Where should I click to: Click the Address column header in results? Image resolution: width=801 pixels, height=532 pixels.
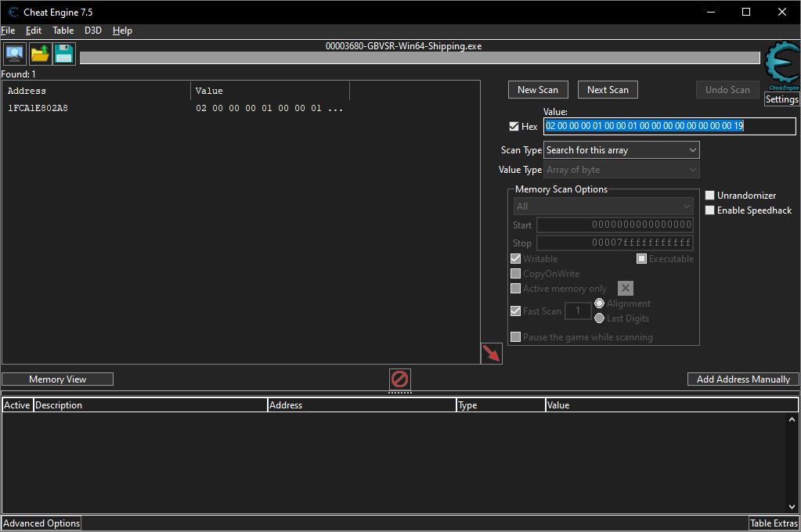pyautogui.click(x=96, y=91)
